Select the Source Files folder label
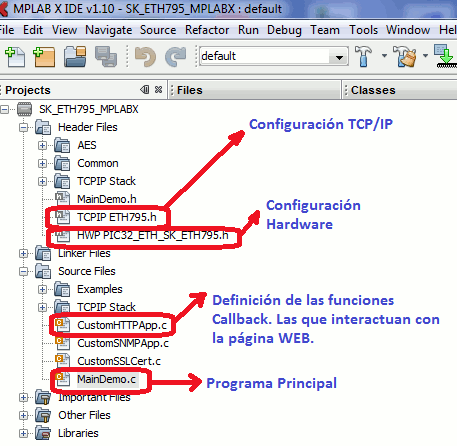457x446 pixels. pos(87,271)
